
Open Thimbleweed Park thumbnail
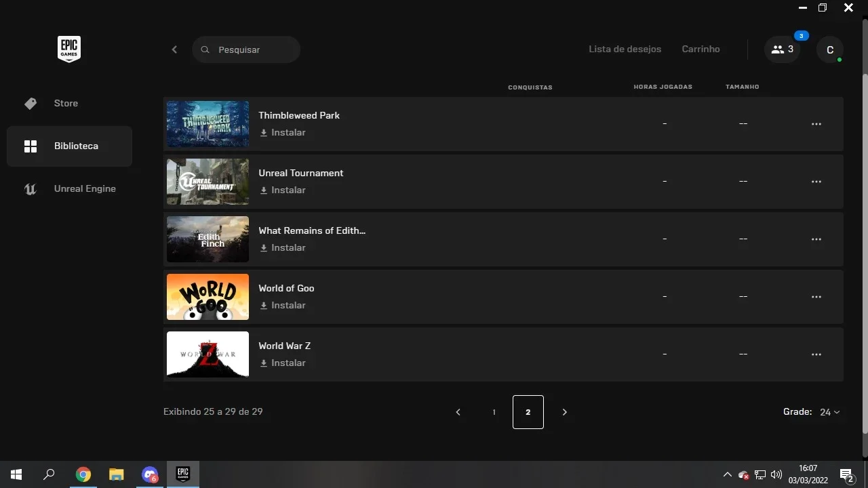[208, 124]
